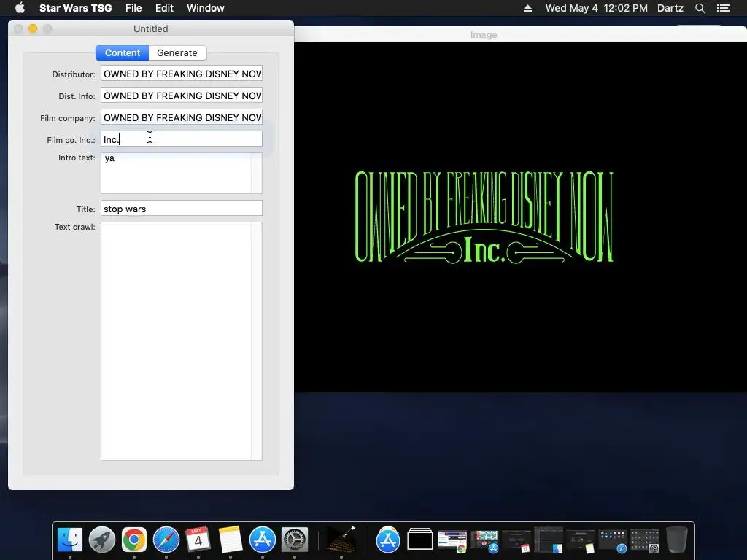The width and height of the screenshot is (747, 560).
Task: Click the date and time in menu bar
Action: (x=597, y=8)
